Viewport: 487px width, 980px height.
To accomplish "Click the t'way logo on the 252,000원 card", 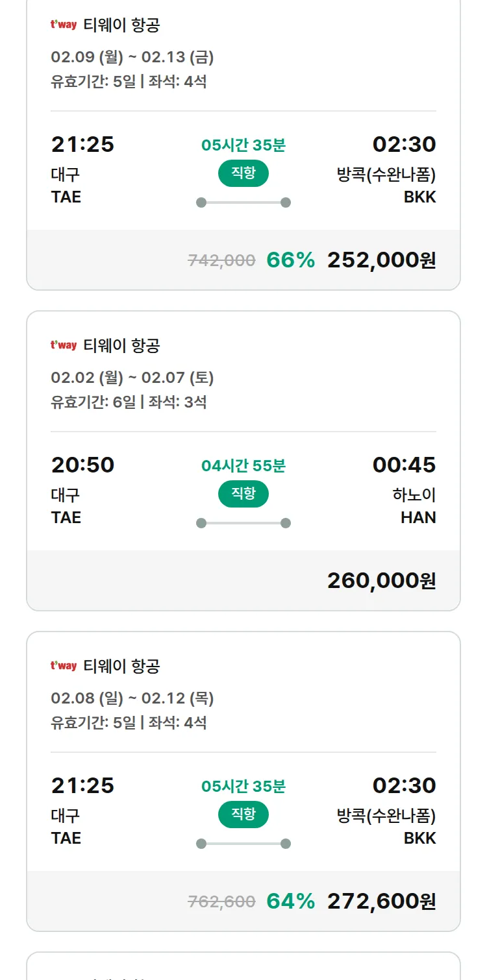I will 64,25.
